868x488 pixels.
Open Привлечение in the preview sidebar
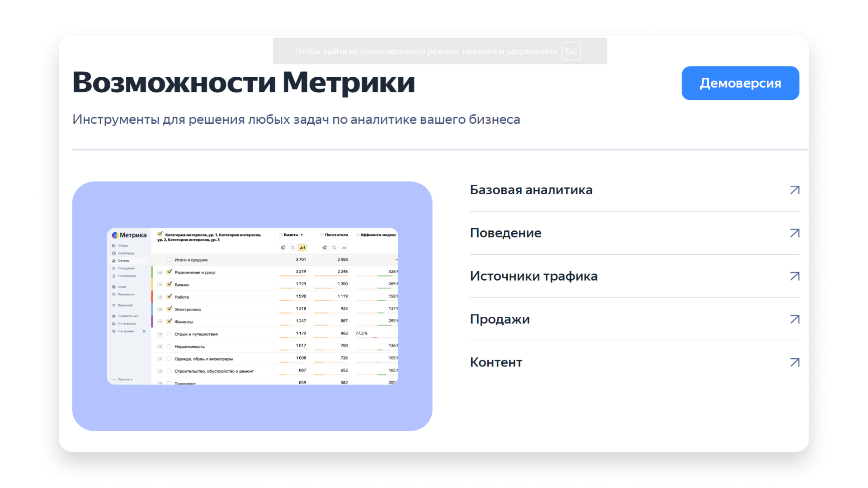point(125,316)
